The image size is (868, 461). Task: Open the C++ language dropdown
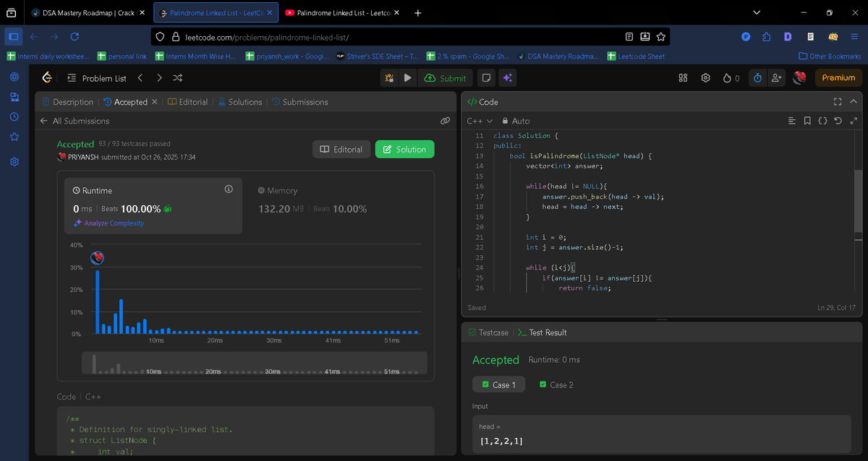point(480,121)
